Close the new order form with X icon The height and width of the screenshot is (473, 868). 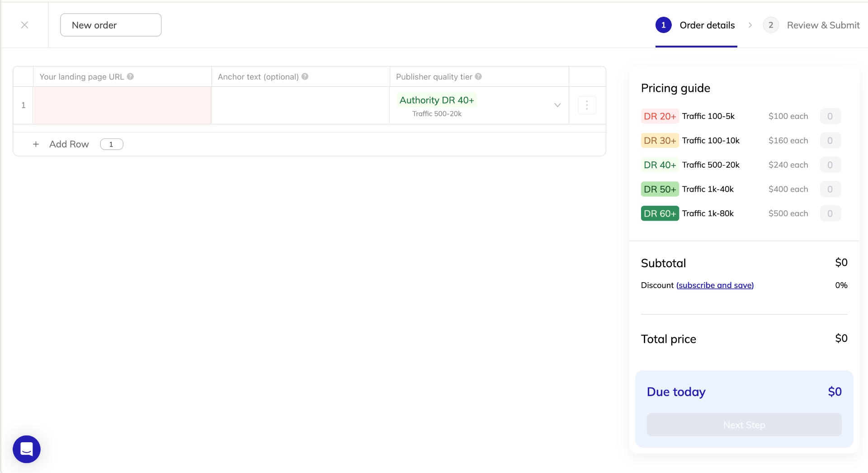click(25, 25)
